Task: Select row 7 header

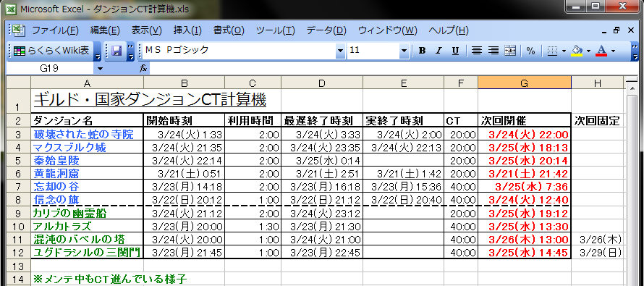Action: (x=19, y=187)
